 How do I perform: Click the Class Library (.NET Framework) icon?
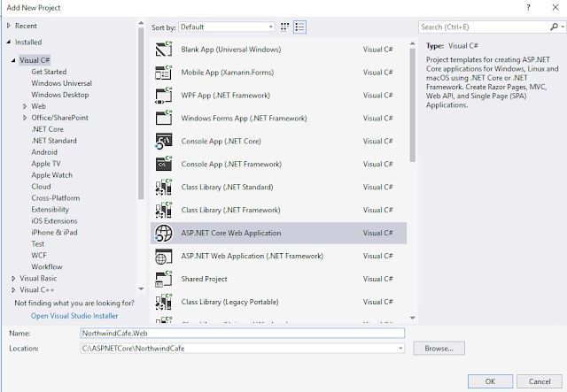pos(163,210)
